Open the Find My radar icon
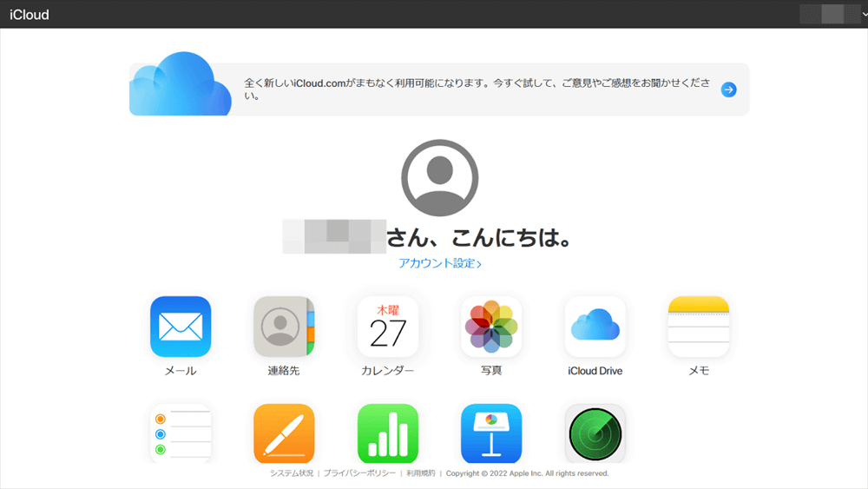Image resolution: width=868 pixels, height=489 pixels. (595, 433)
